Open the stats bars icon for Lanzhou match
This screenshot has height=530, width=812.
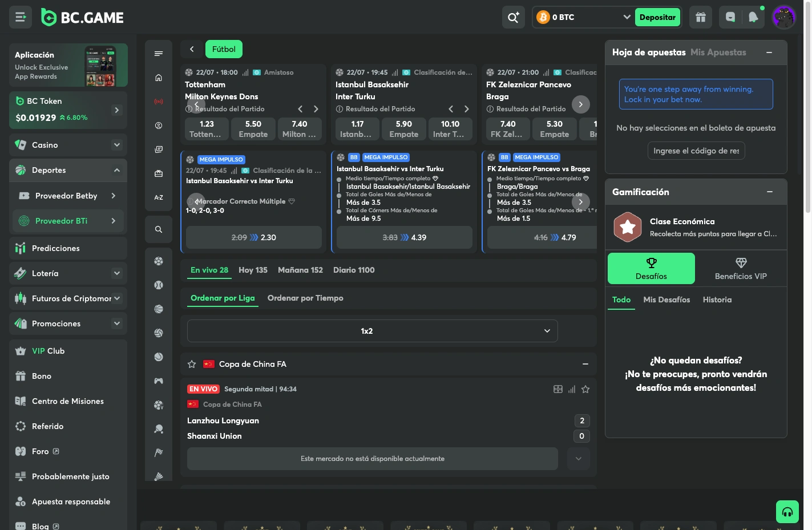tap(572, 389)
